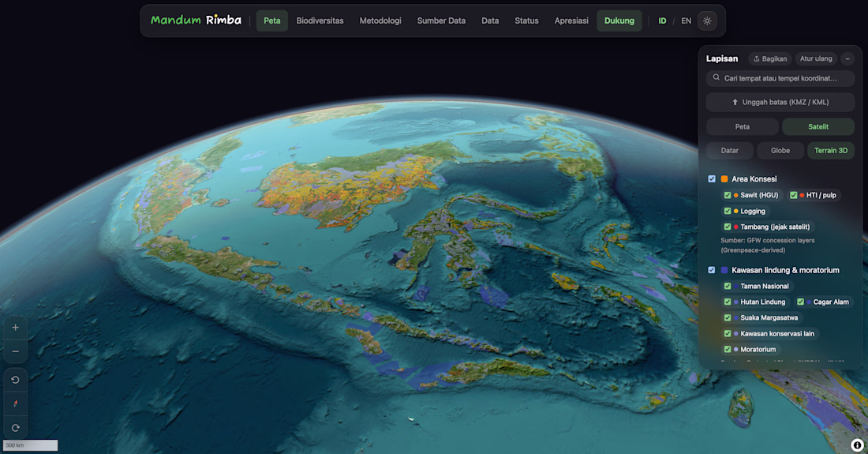Screen dimensions: 868x454
Task: Zoom in with the plus map control
Action: tap(16, 328)
